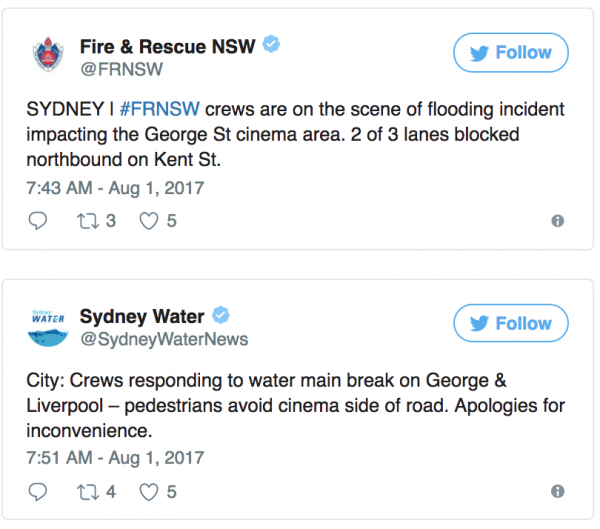Follow Sydney Water account
The width and height of the screenshot is (600, 529).
510,324
